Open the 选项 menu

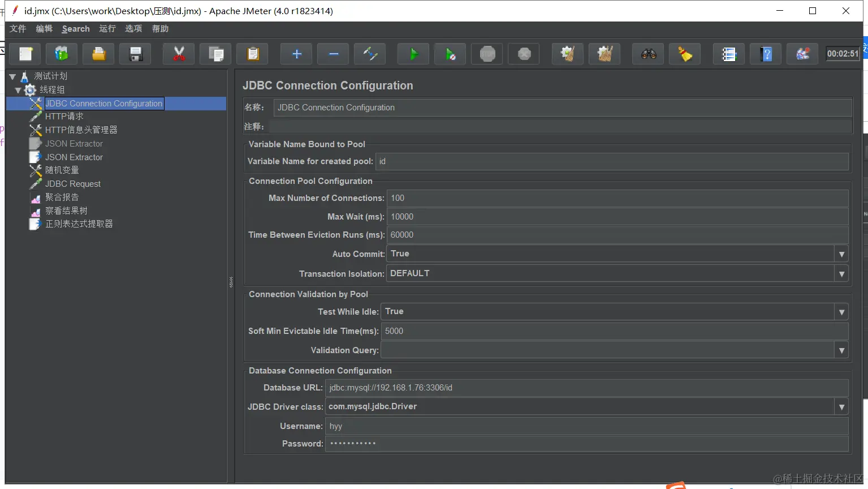(133, 29)
